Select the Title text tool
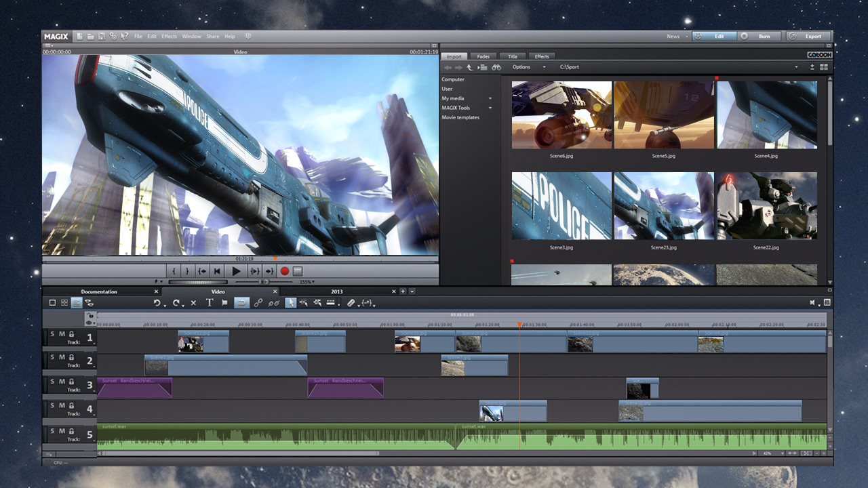The height and width of the screenshot is (488, 868). (x=211, y=302)
